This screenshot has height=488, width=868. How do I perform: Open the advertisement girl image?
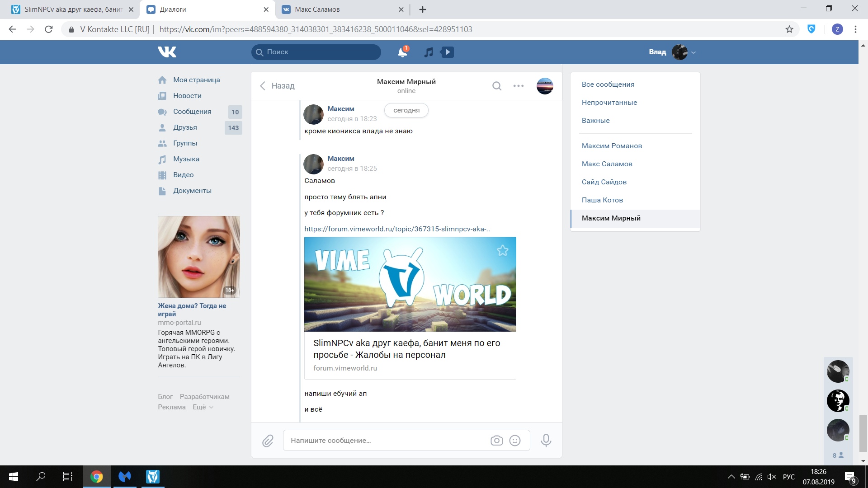(199, 257)
